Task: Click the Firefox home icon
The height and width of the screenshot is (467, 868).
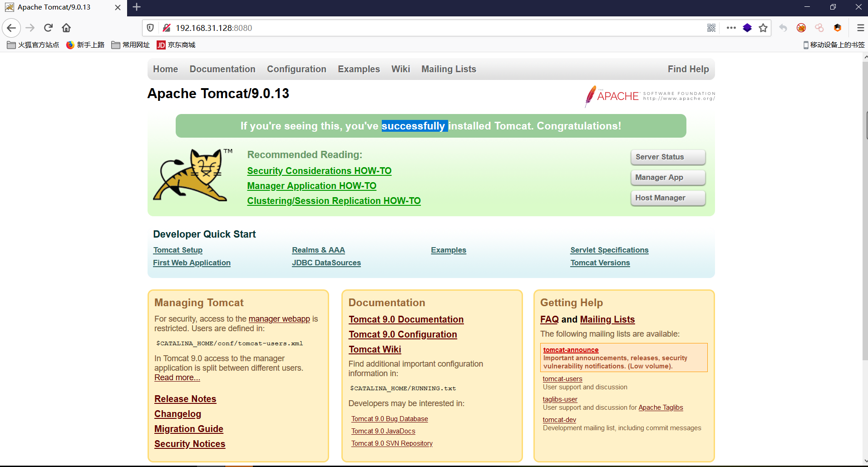Action: (66, 28)
